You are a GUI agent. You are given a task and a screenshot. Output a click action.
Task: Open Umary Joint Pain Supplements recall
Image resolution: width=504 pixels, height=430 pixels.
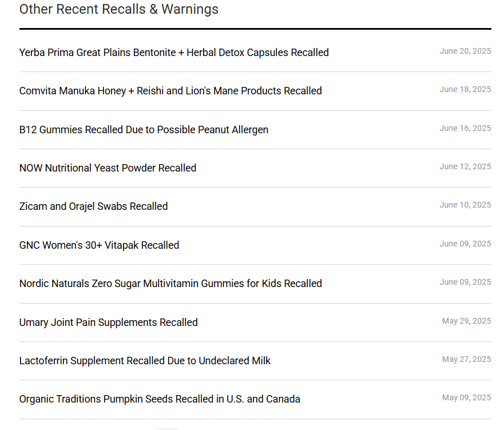[108, 322]
